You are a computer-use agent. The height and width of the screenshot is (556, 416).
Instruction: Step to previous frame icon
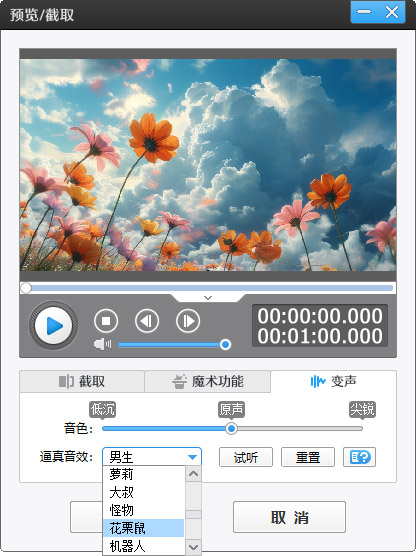click(147, 321)
